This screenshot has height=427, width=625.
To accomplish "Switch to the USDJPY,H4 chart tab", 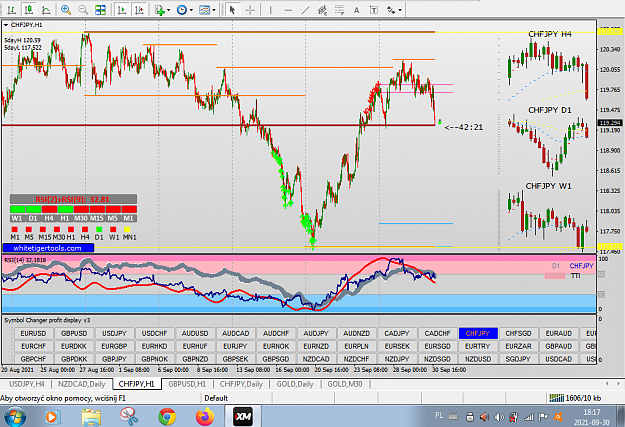I will click(x=27, y=384).
